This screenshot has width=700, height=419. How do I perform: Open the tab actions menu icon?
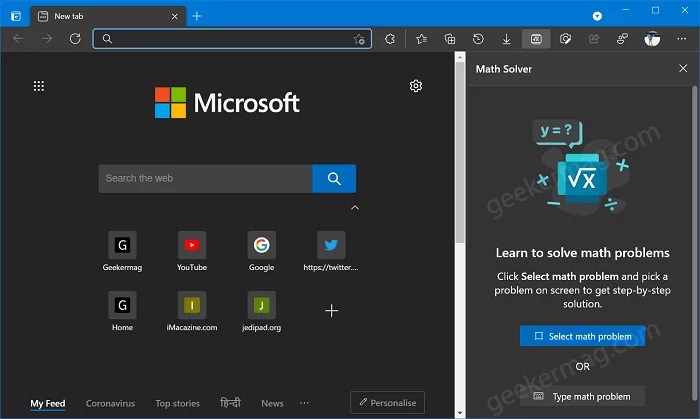(x=16, y=17)
